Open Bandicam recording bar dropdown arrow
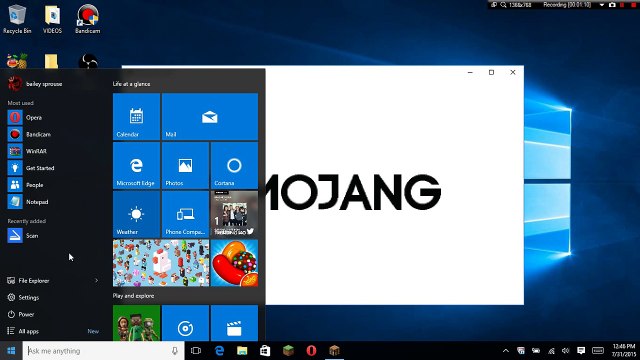This screenshot has height=360, width=640. pos(602,5)
